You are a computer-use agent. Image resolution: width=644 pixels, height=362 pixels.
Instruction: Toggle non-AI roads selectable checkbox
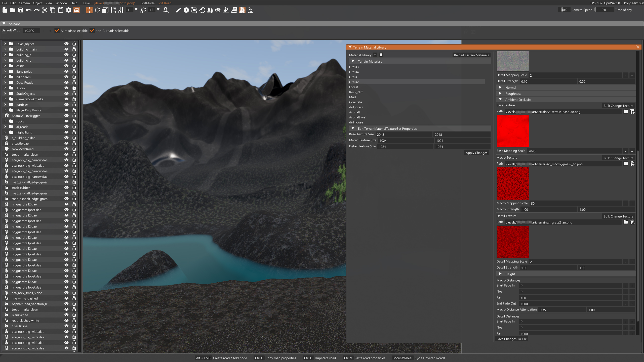pos(92,31)
